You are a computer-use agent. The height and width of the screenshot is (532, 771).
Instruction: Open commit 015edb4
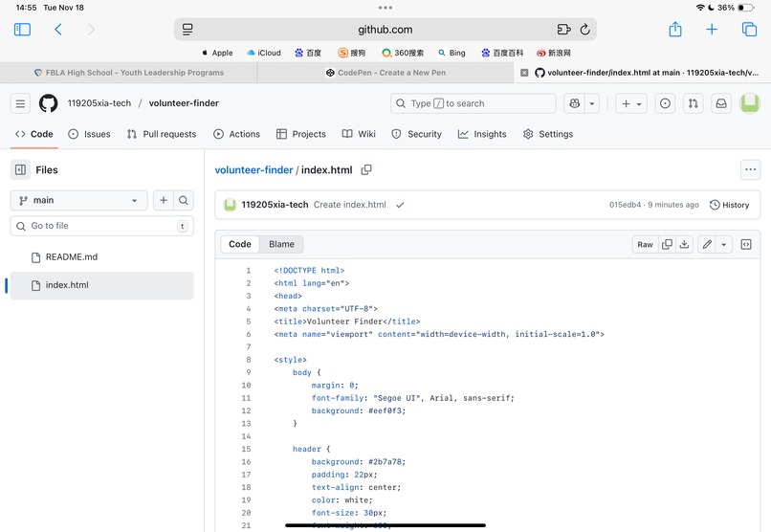[625, 205]
